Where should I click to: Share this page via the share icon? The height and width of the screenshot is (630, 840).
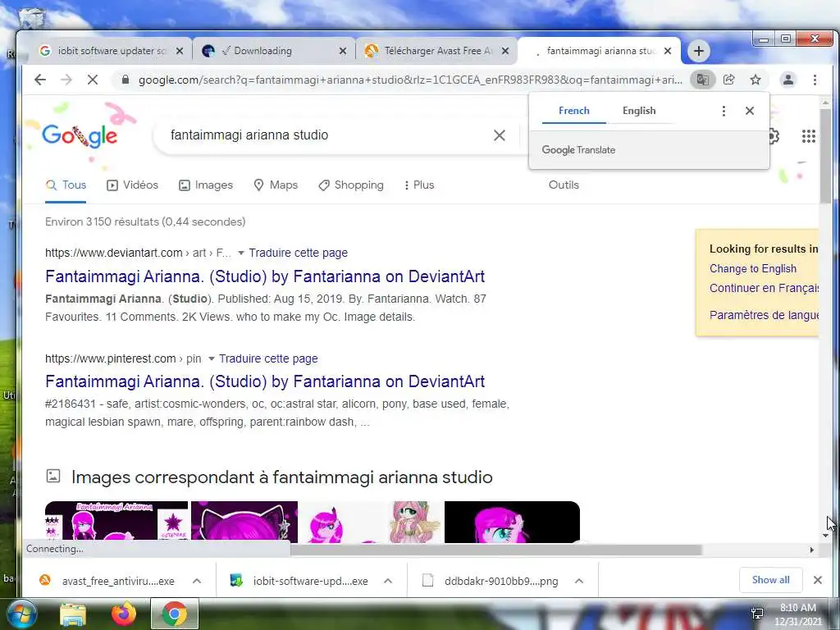(729, 80)
